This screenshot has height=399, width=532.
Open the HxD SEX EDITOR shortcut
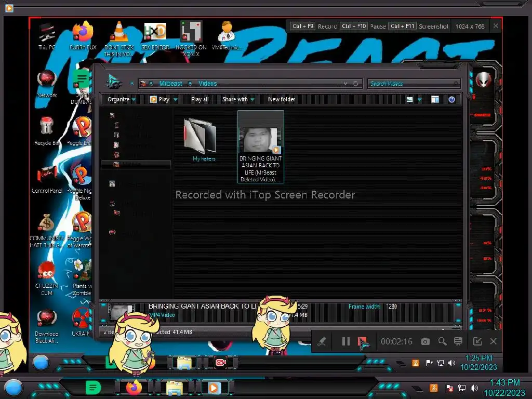155,37
